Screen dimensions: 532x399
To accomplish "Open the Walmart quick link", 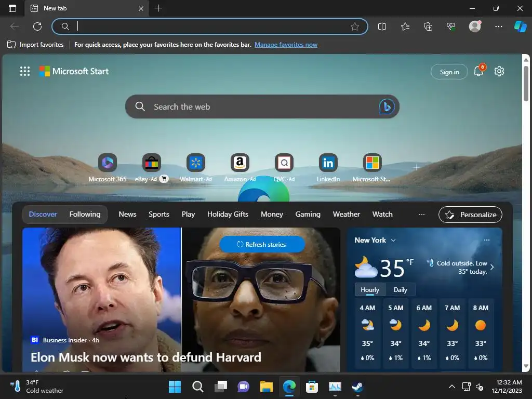I will tap(196, 168).
